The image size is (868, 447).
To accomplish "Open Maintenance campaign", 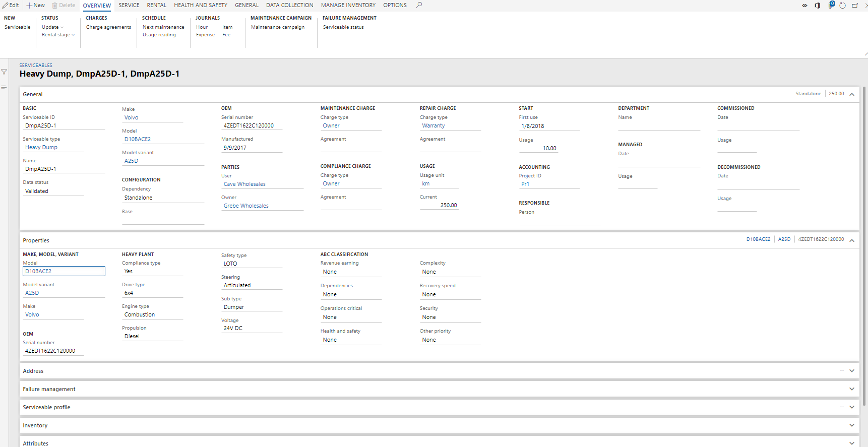I will (278, 27).
